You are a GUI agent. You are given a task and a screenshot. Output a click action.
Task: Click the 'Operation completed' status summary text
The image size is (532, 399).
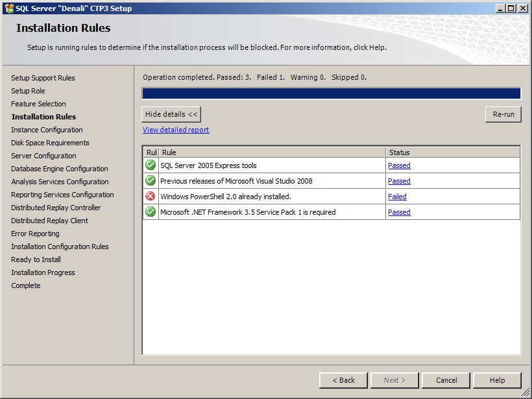[255, 77]
